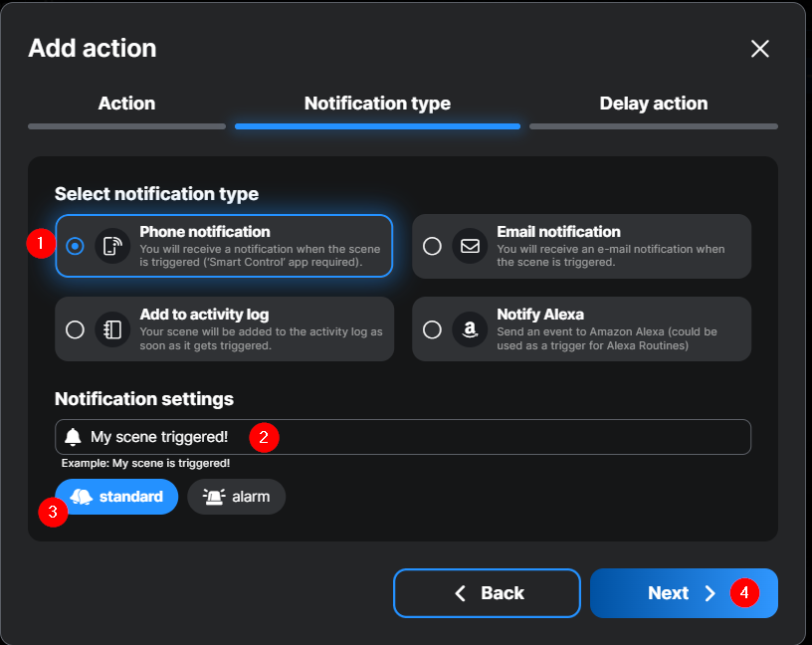
Task: Click the activity log notebook icon
Action: pos(112,329)
